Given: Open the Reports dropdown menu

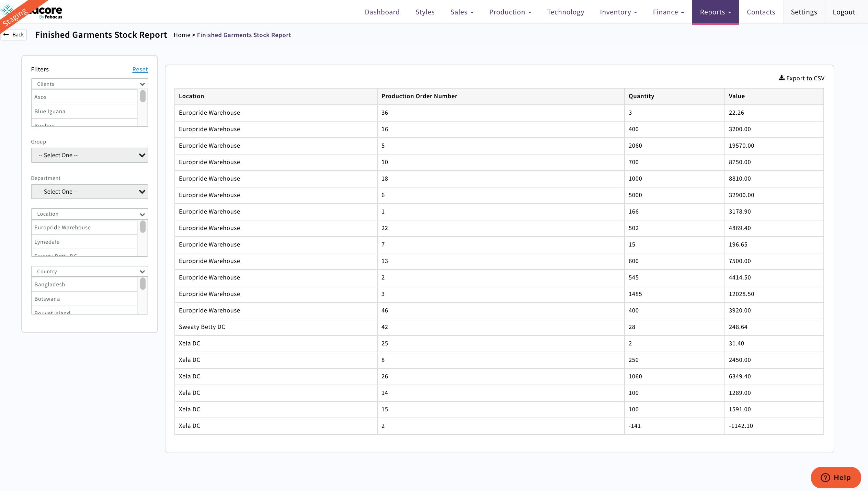Looking at the screenshot, I should [x=715, y=12].
